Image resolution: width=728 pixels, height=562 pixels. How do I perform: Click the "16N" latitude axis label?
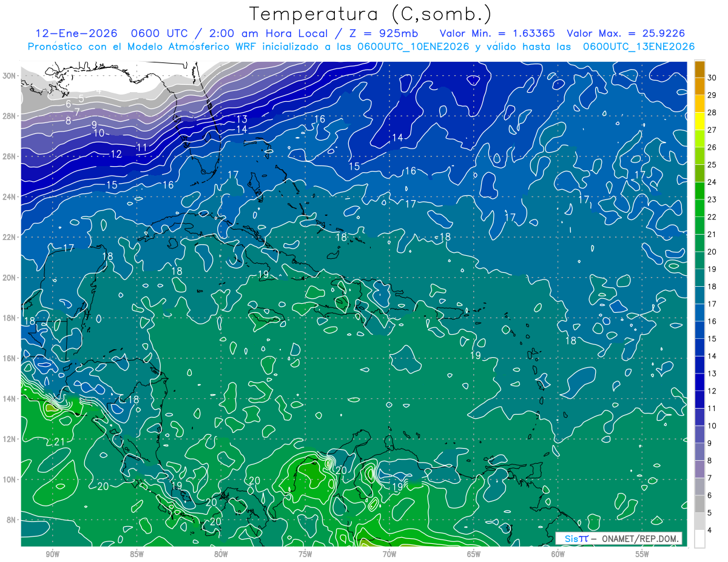click(x=10, y=358)
